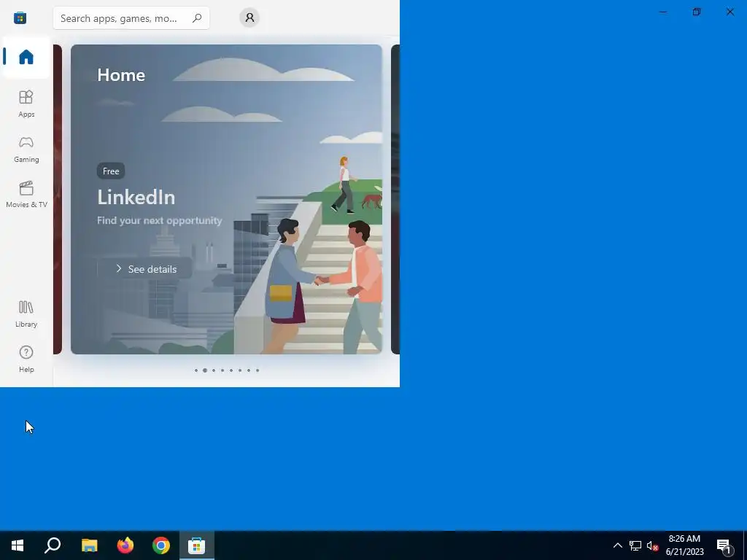Open the muted volume tray icon
The image size is (747, 560).
click(x=653, y=545)
